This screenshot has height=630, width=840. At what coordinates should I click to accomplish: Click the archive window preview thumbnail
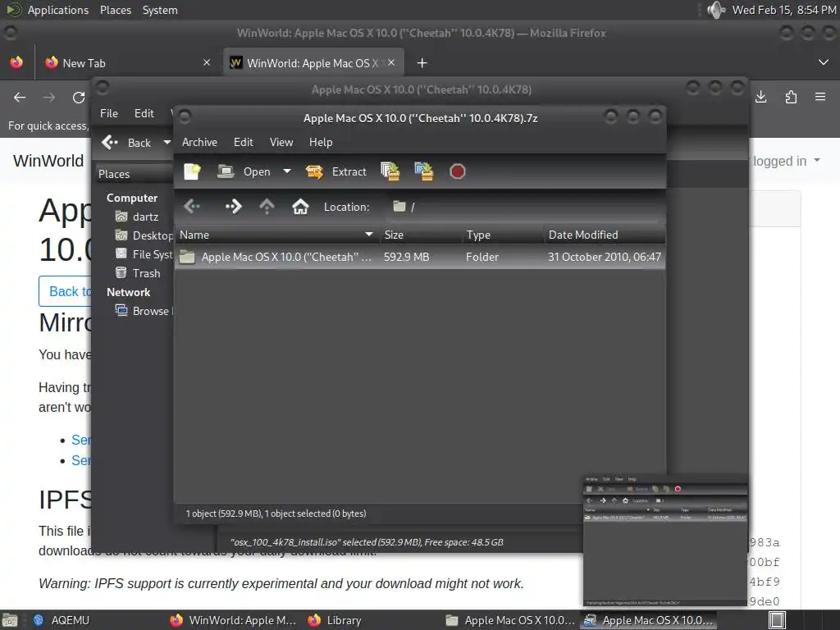pyautogui.click(x=664, y=540)
